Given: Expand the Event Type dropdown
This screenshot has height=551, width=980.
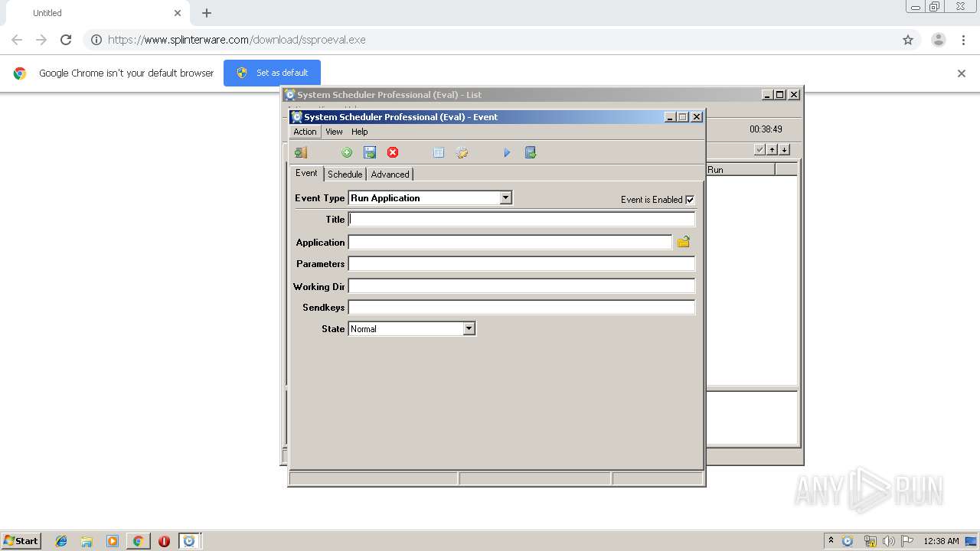Looking at the screenshot, I should pyautogui.click(x=505, y=197).
